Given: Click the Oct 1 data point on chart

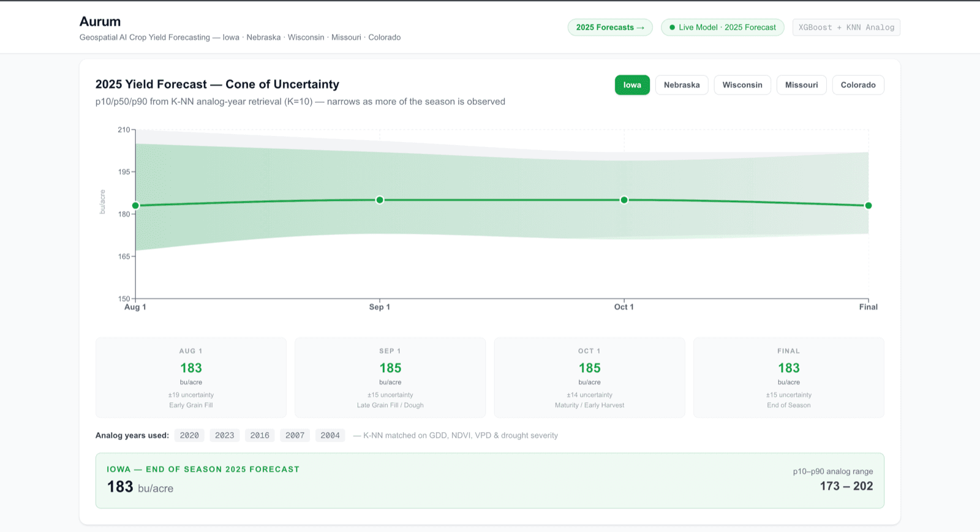Looking at the screenshot, I should pos(624,200).
